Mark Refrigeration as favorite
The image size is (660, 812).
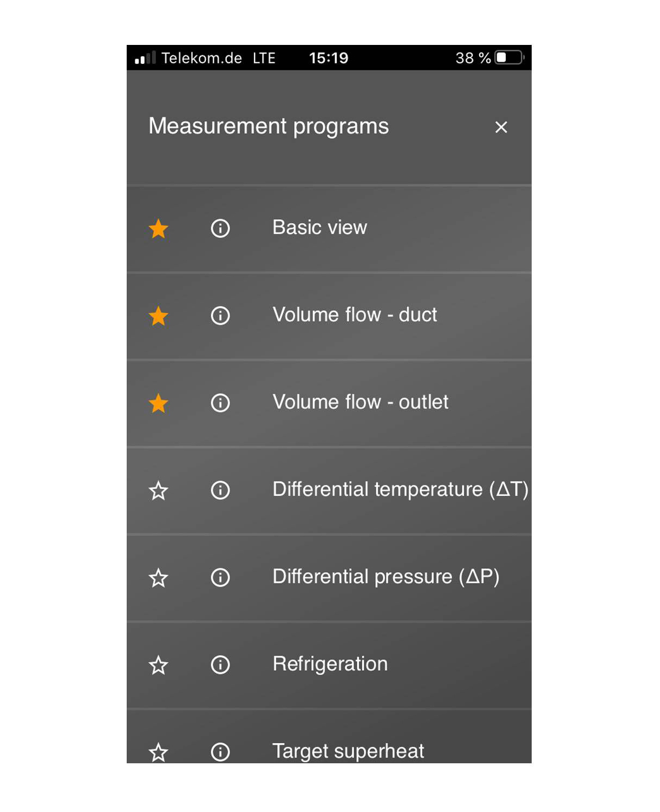[x=159, y=665]
